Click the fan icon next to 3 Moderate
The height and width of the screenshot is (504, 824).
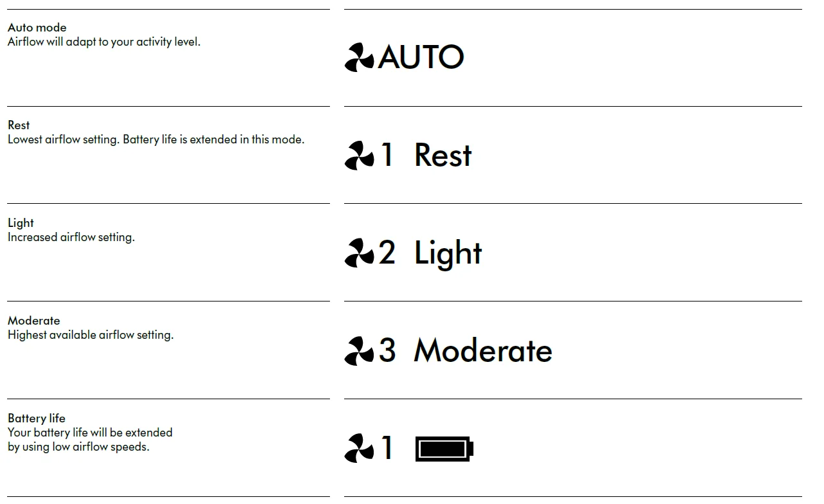359,351
